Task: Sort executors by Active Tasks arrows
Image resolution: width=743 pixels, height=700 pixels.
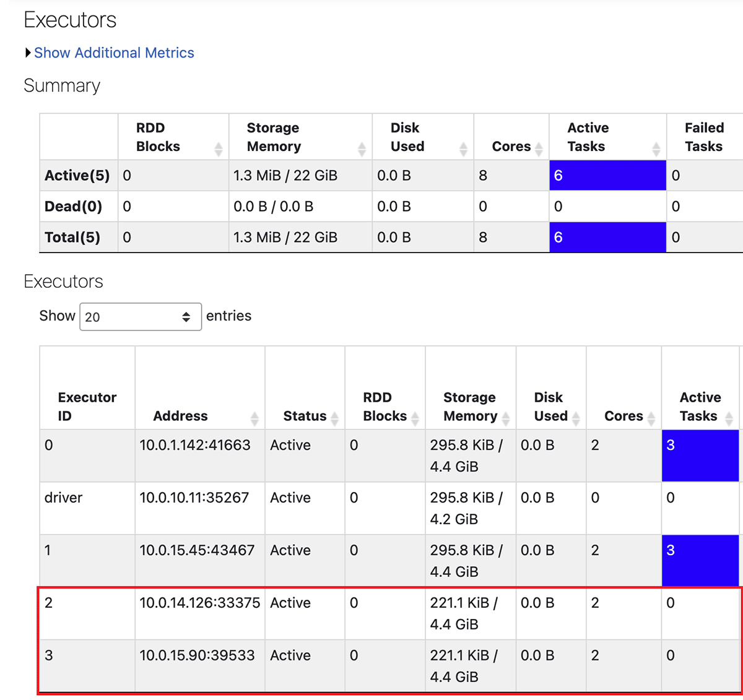Action: (x=729, y=418)
